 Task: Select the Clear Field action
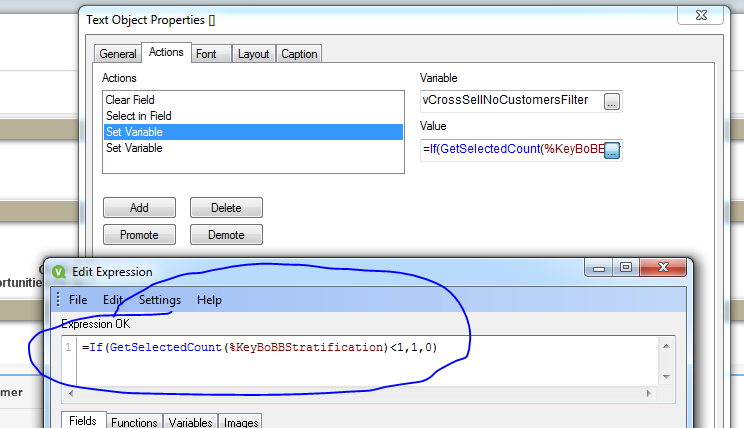click(x=253, y=100)
